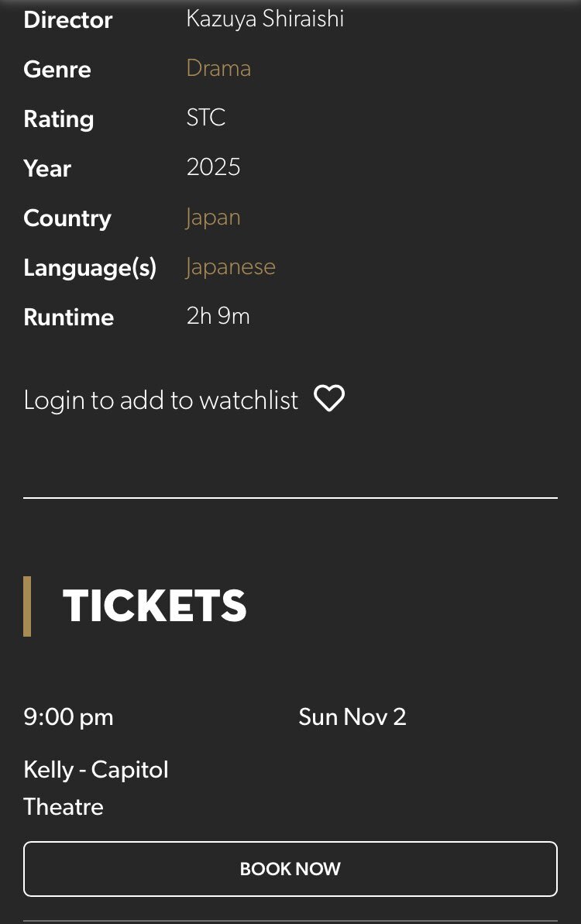Open the Drama genre link
The image size is (581, 924).
click(218, 68)
